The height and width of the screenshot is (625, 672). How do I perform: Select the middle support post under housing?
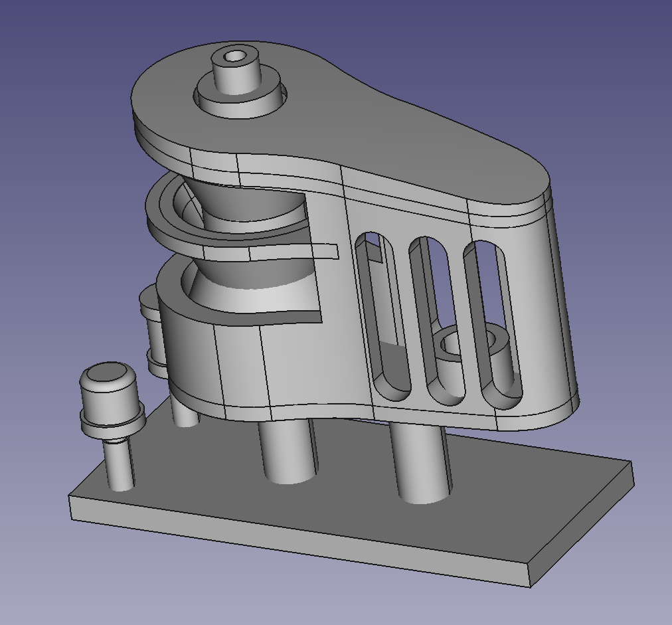pyautogui.click(x=287, y=452)
